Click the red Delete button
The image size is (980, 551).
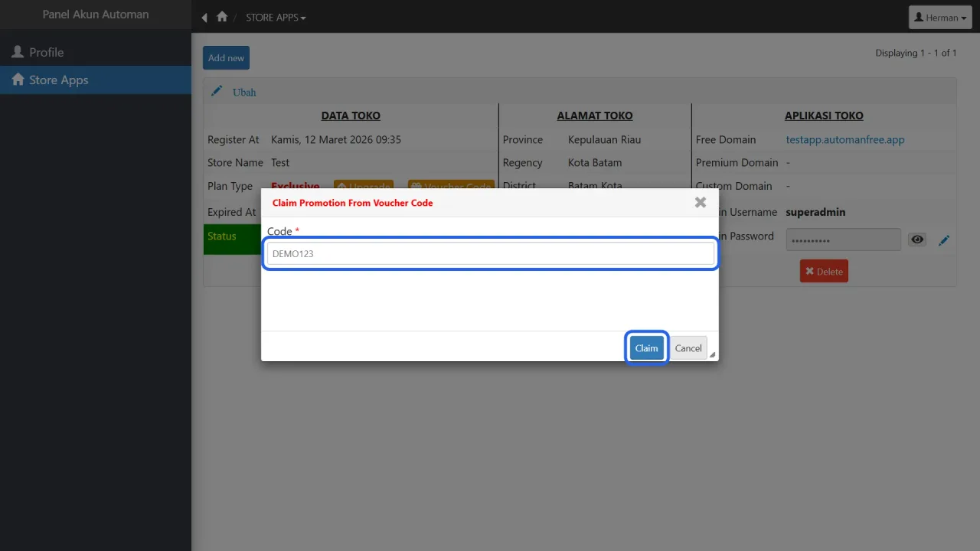(x=824, y=271)
